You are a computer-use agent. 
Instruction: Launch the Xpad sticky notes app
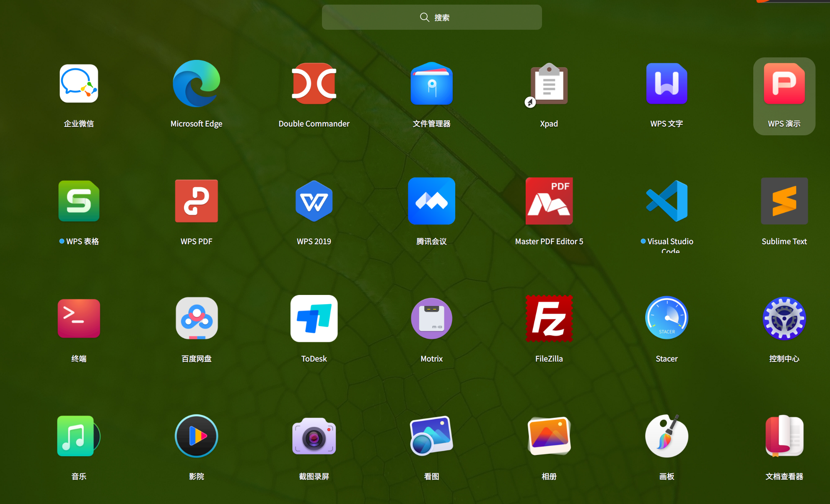pyautogui.click(x=549, y=84)
